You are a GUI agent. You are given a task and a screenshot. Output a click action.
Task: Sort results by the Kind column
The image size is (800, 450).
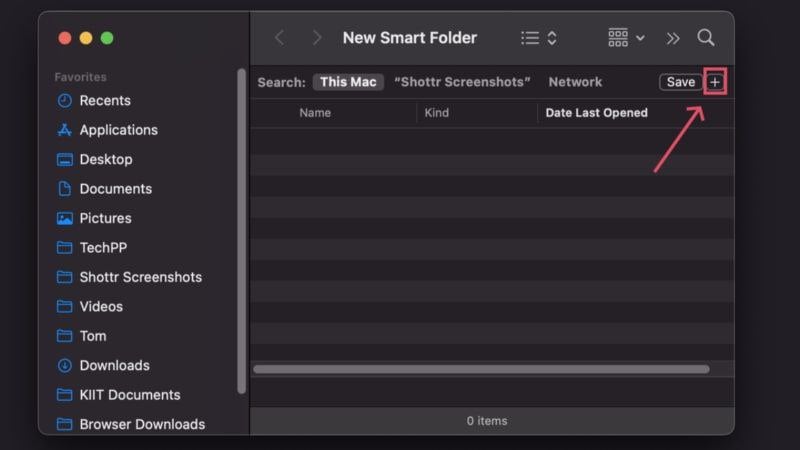[437, 113]
